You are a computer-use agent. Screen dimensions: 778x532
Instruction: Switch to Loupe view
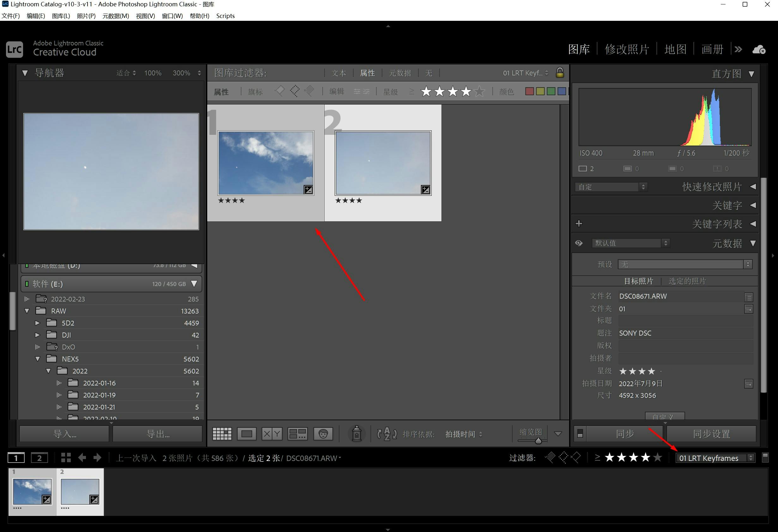[247, 434]
